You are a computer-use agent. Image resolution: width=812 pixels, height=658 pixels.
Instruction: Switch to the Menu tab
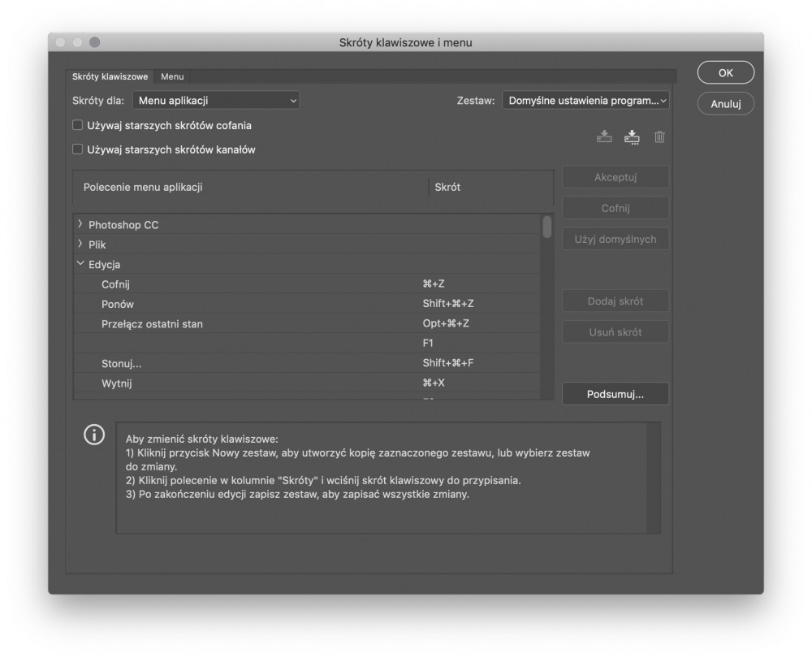172,76
